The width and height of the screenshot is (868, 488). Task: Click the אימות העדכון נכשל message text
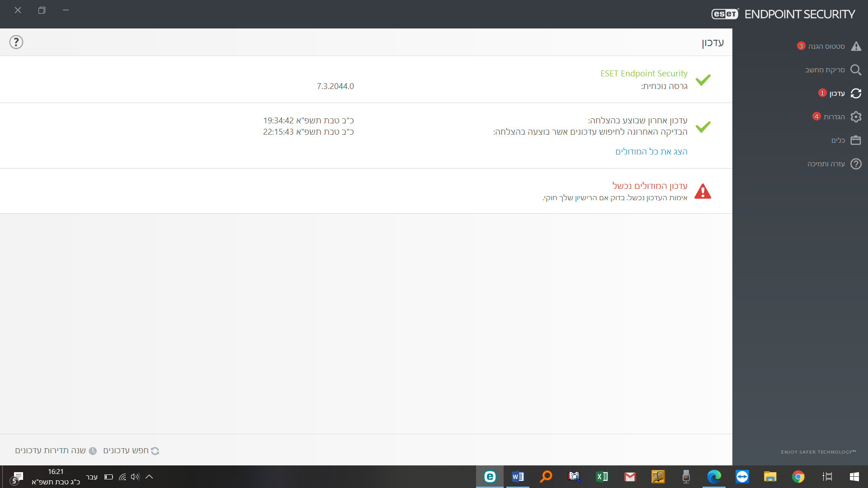tap(615, 198)
